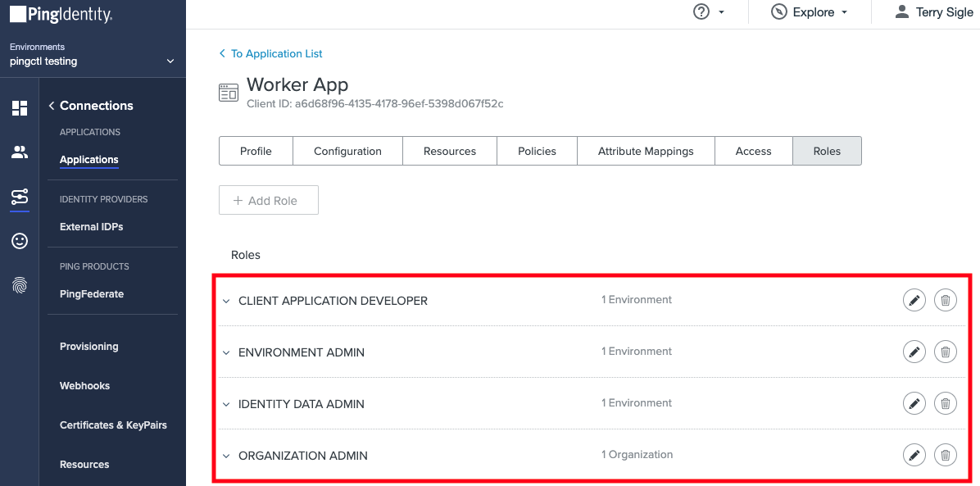Open the Explore dropdown in the header
980x486 pixels.
click(810, 11)
